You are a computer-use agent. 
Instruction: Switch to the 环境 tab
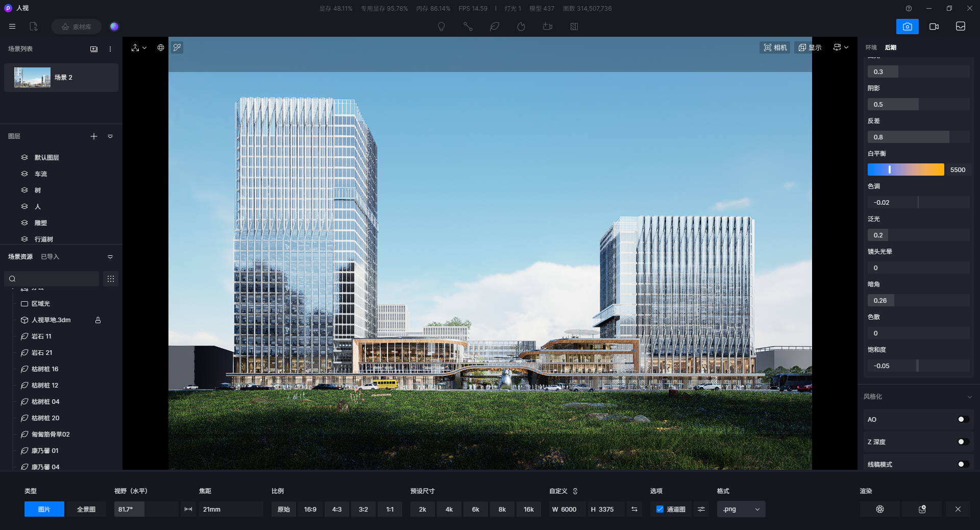click(x=871, y=47)
